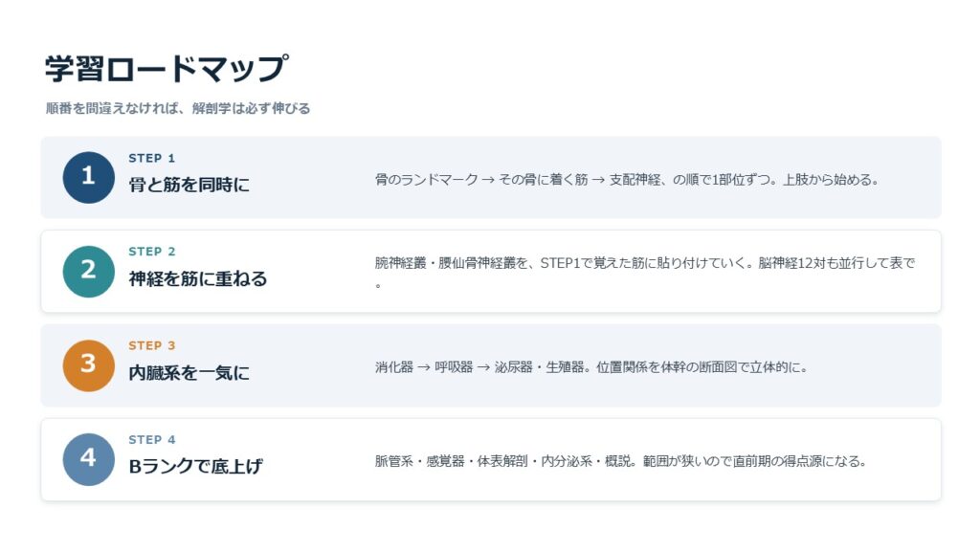The height and width of the screenshot is (551, 980).
Task: Click the heading Bランクで底上げ
Action: (x=195, y=467)
